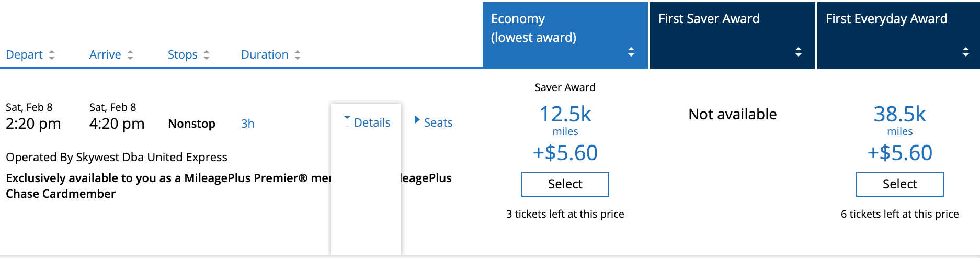Click the Economy column sort arrows icon

point(631,52)
